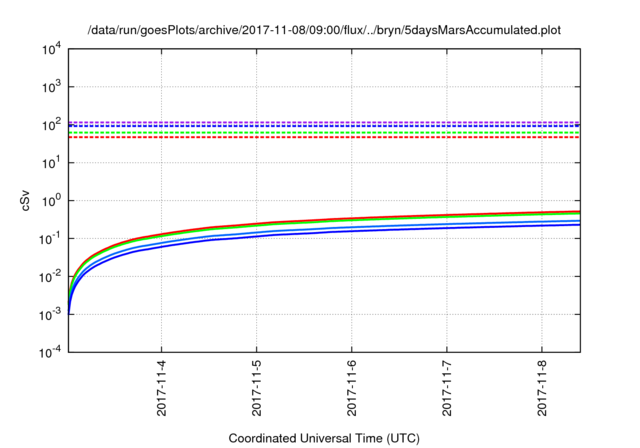Screen dimensions: 640x448
Task: Click the green dashed threshold line
Action: pyautogui.click(x=324, y=133)
